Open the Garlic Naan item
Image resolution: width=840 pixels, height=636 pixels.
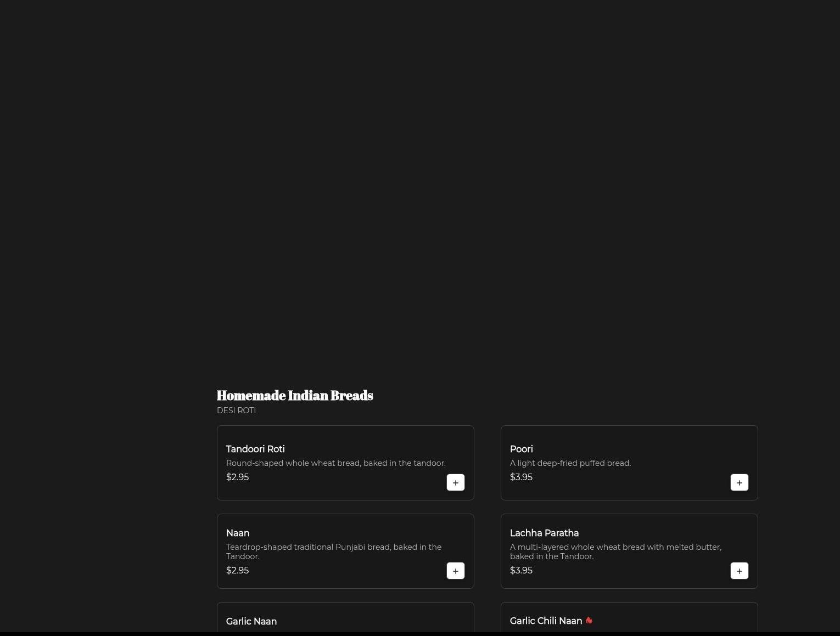tap(251, 621)
